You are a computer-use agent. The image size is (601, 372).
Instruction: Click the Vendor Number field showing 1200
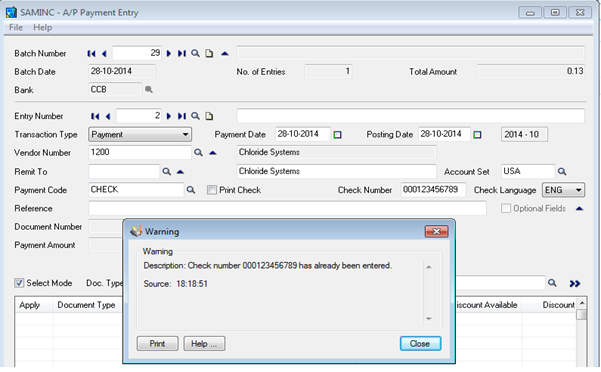[x=140, y=152]
